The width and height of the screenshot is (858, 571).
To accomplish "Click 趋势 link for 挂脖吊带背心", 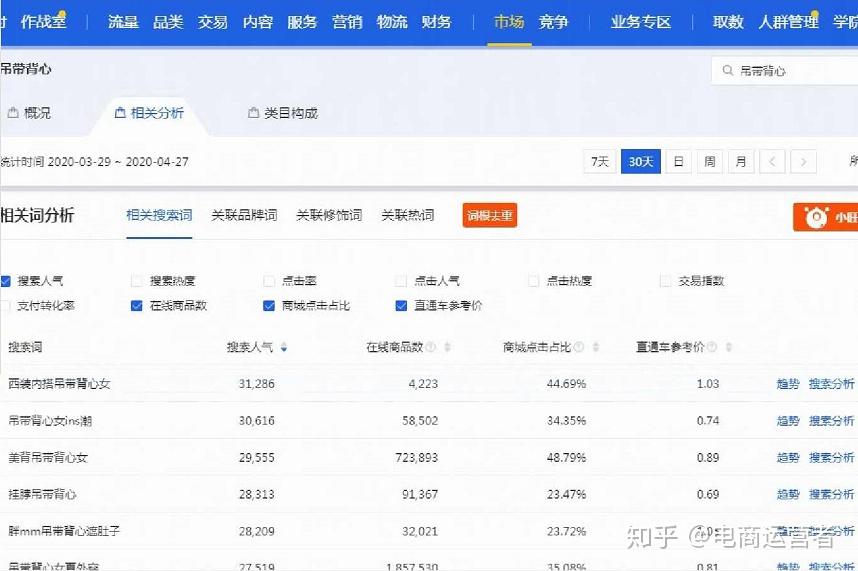I will (x=788, y=494).
